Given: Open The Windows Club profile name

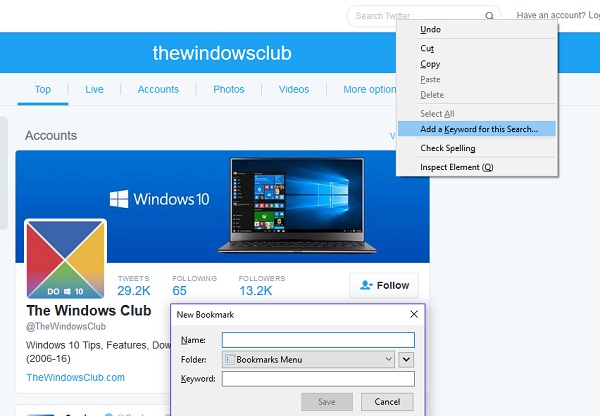Looking at the screenshot, I should pos(89,310).
